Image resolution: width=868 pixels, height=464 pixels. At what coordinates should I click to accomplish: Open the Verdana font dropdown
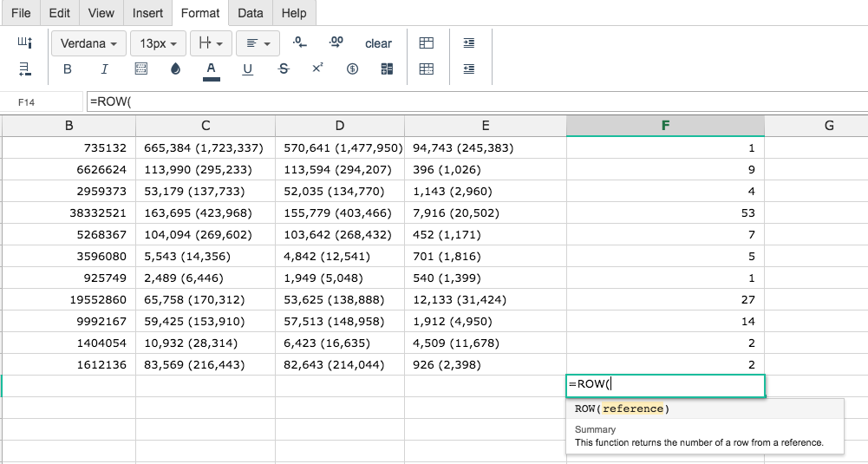88,43
